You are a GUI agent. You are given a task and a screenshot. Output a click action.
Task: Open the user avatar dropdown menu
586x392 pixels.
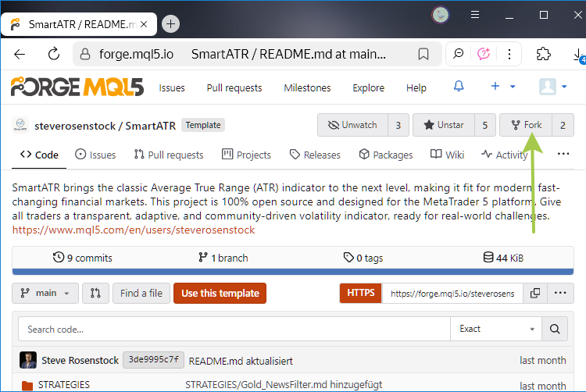(x=553, y=87)
